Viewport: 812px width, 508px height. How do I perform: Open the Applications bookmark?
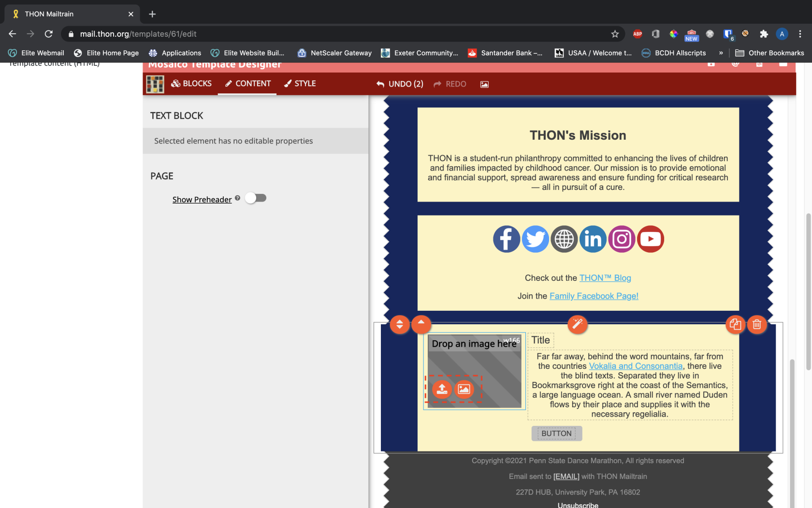pos(175,53)
